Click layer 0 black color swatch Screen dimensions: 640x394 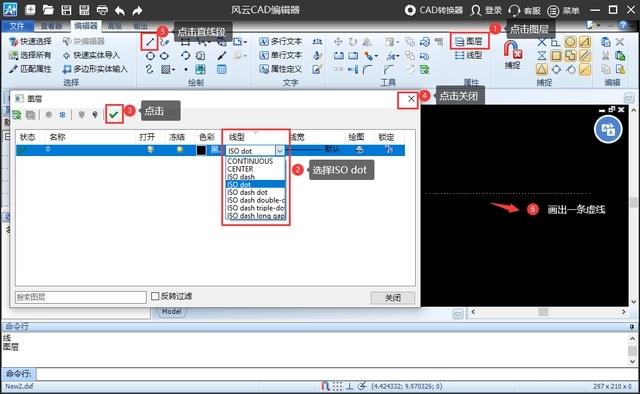201,150
